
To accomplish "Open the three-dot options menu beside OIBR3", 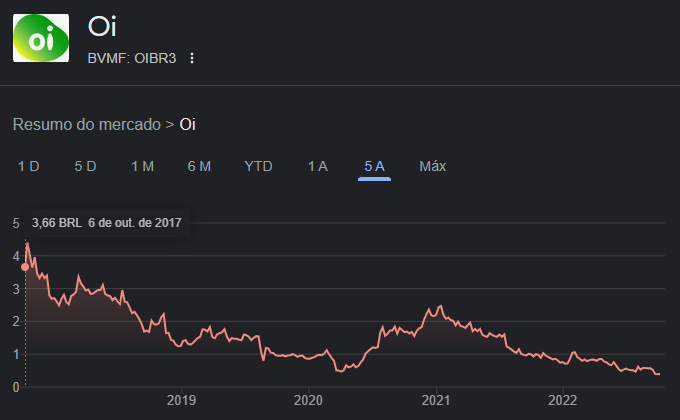I will pos(192,58).
